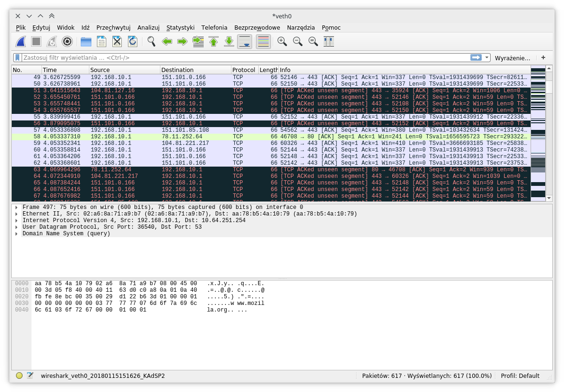Toggle auto-scroll during live capture
Screen dimensions: 564x392
(245, 42)
